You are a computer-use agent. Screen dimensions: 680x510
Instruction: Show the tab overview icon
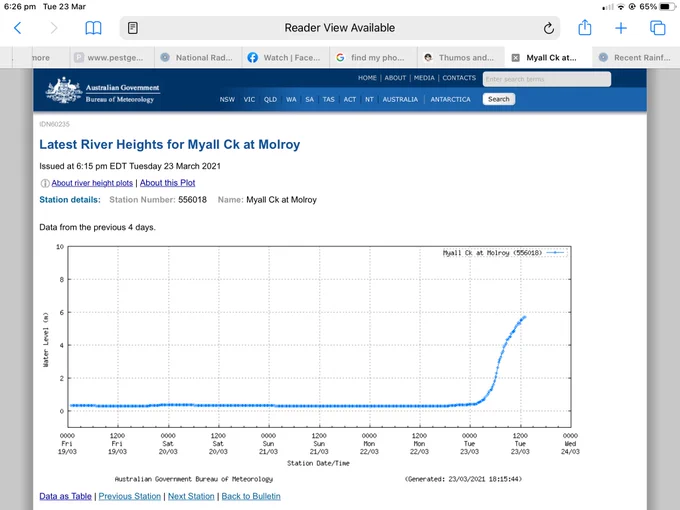point(657,28)
